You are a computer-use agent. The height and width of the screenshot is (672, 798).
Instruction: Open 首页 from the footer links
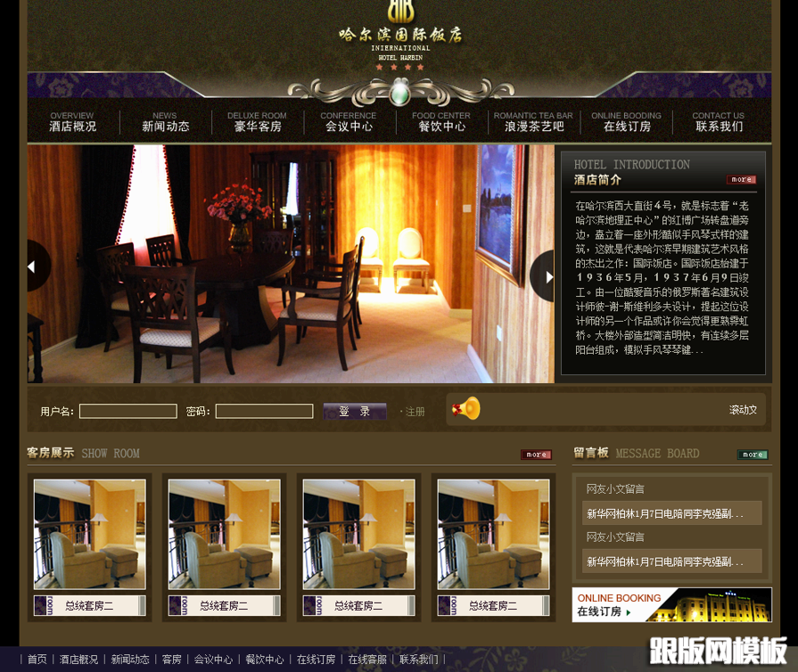click(x=37, y=660)
